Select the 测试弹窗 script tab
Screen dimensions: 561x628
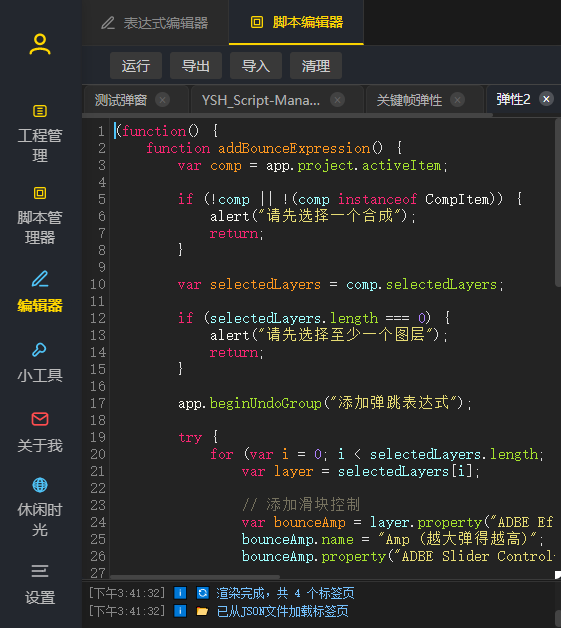[x=121, y=100]
